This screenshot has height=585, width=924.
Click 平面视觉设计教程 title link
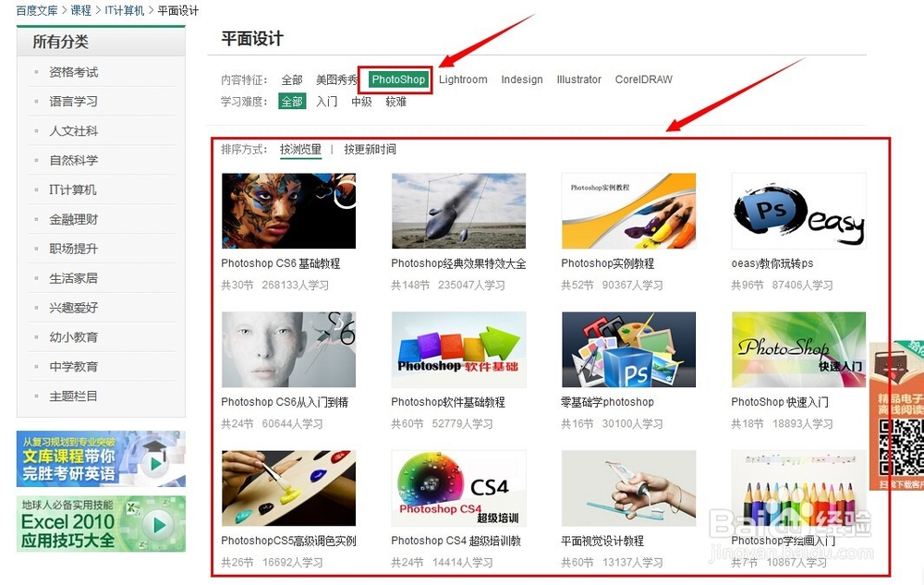click(x=602, y=541)
